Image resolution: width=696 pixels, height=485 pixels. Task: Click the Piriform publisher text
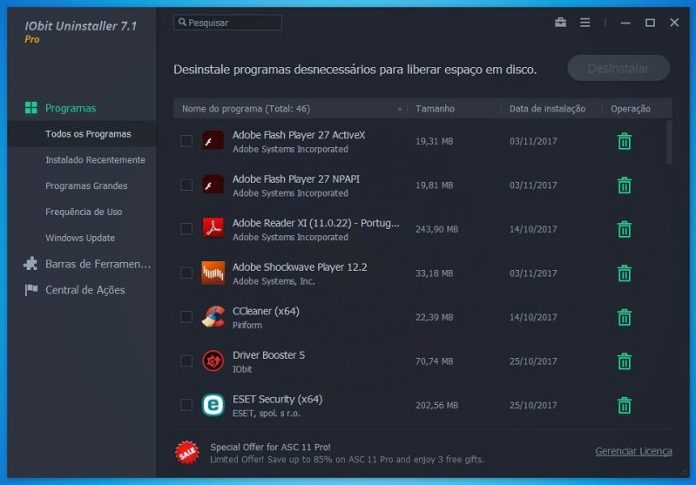[x=247, y=325]
